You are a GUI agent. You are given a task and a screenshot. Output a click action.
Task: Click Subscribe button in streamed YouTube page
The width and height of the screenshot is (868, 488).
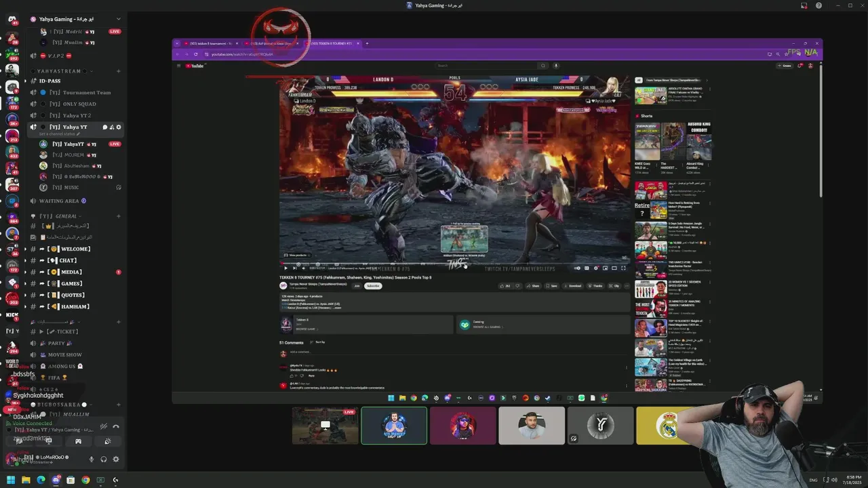coord(373,286)
